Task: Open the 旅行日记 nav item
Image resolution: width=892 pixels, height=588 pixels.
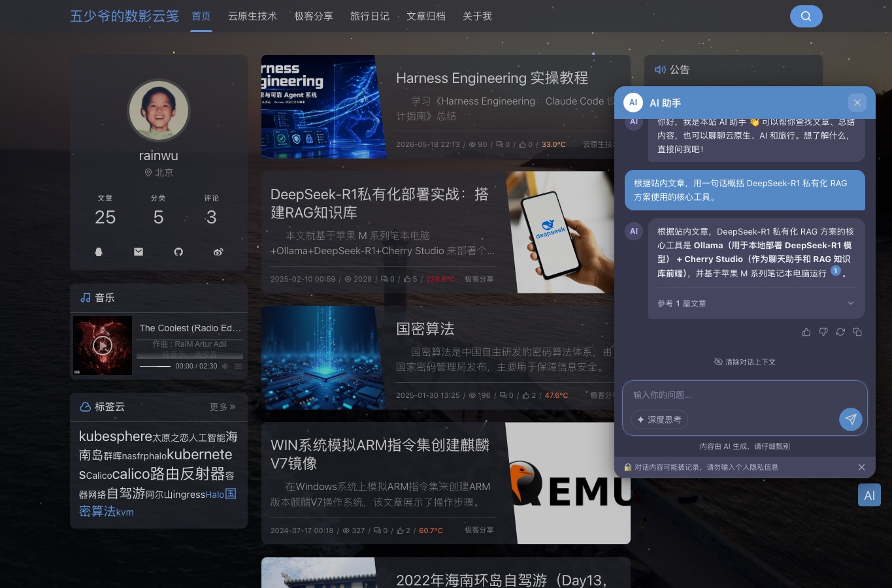Action: point(370,16)
